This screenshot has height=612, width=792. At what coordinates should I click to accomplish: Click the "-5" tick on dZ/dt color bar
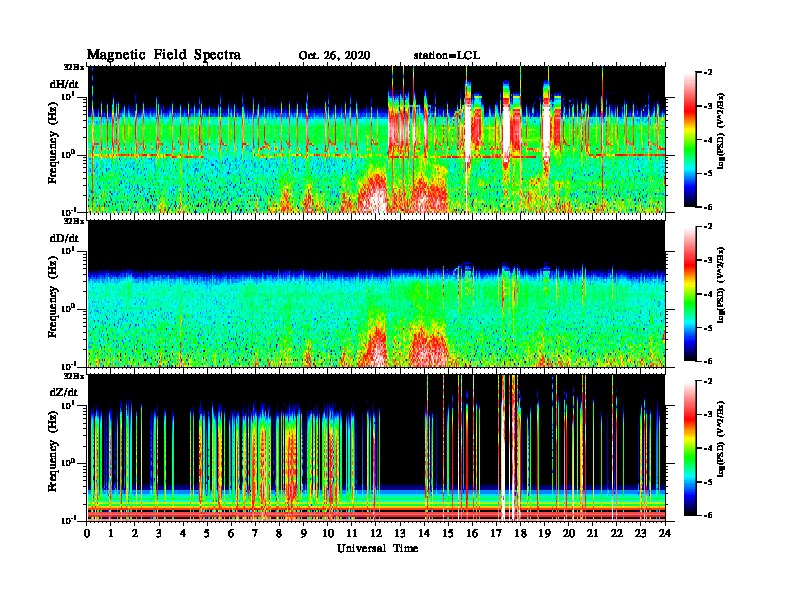coord(709,482)
